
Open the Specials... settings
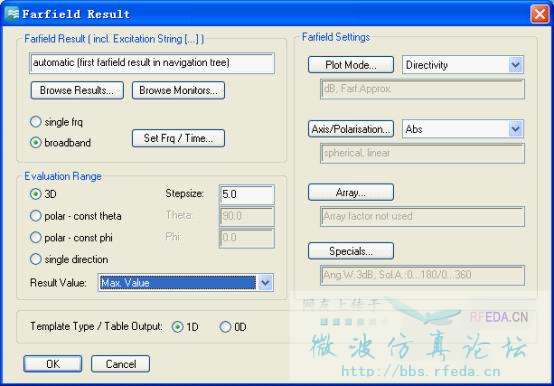[351, 251]
